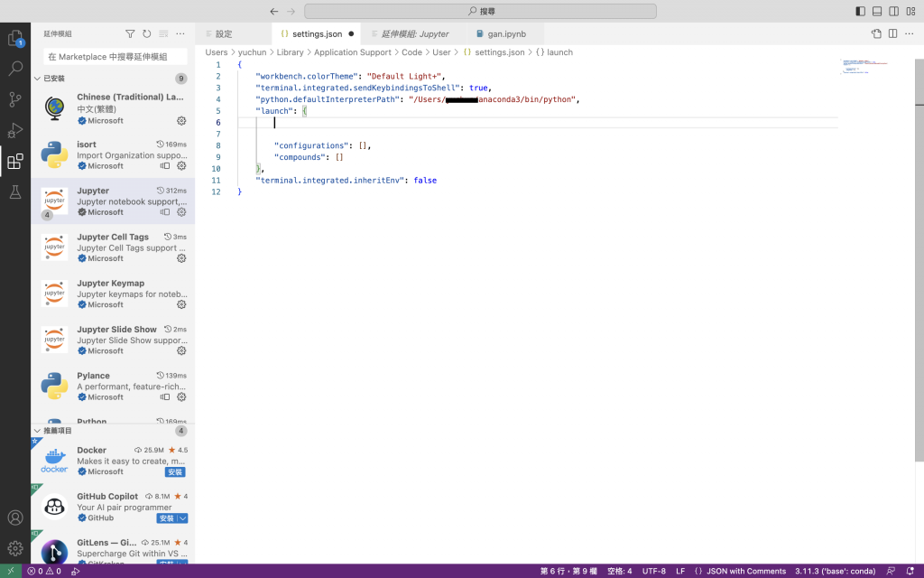Change indentation 空格: 4 setting
This screenshot has height=578, width=924.
[619, 571]
